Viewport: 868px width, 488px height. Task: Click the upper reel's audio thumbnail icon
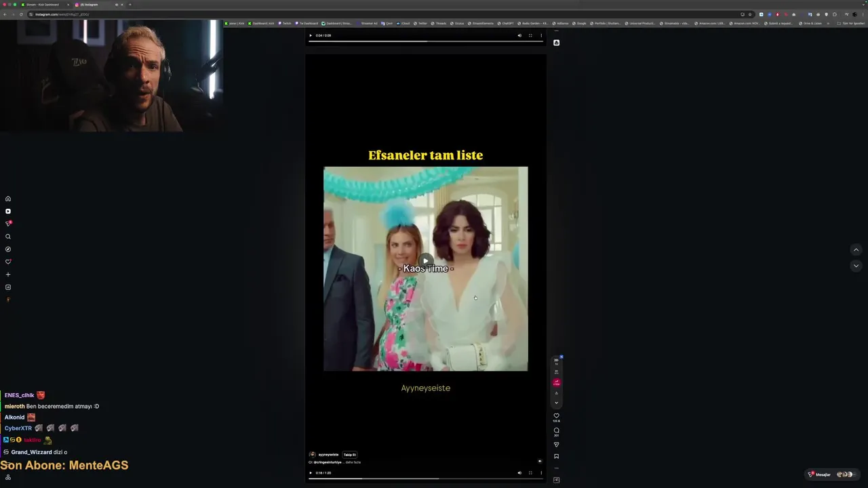[556, 43]
